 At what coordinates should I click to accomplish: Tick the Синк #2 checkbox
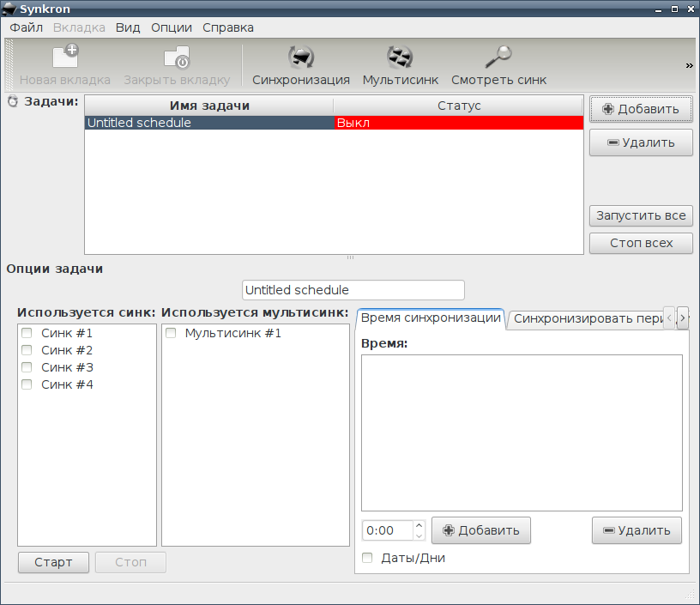point(27,350)
